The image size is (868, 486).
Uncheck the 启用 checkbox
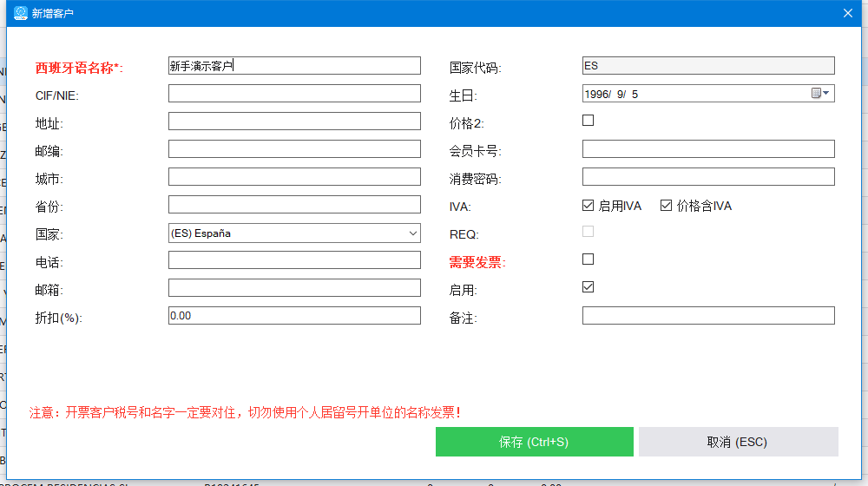(x=588, y=286)
